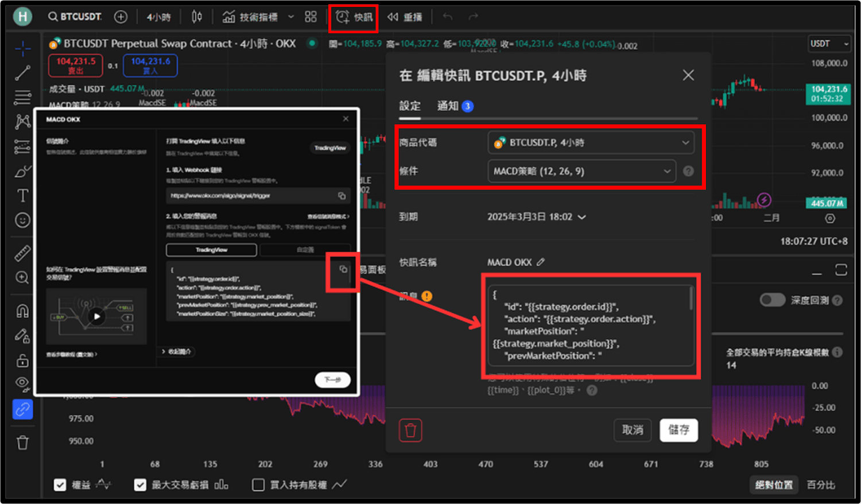The image size is (861, 504).
Task: Open the USDT currency dropdown
Action: coord(829,44)
